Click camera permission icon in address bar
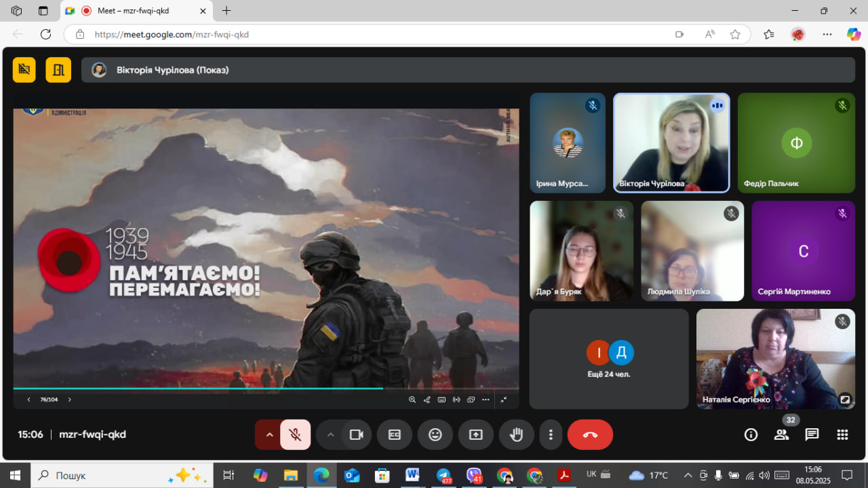The width and height of the screenshot is (868, 488). [679, 35]
